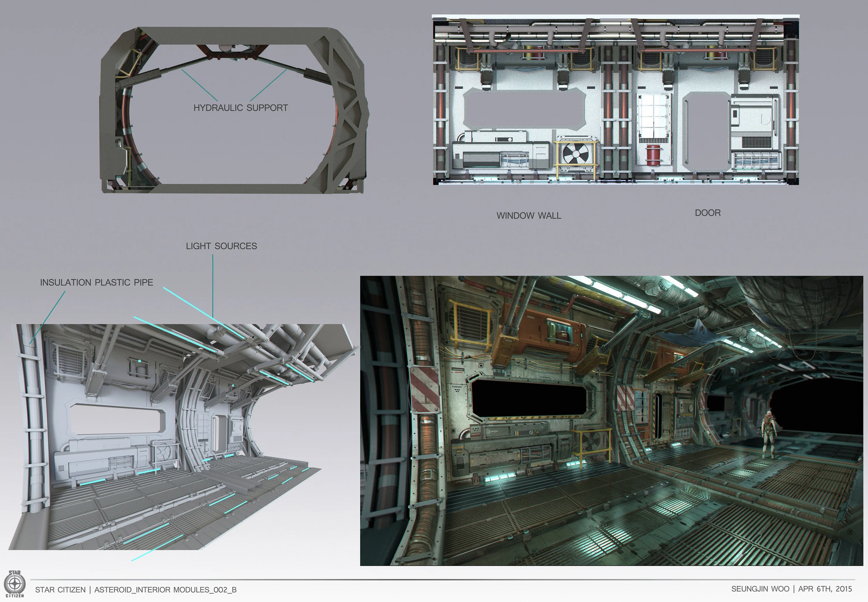This screenshot has width=868, height=602.
Task: Click the 'LIGHT SOURCES' label
Action: click(221, 246)
